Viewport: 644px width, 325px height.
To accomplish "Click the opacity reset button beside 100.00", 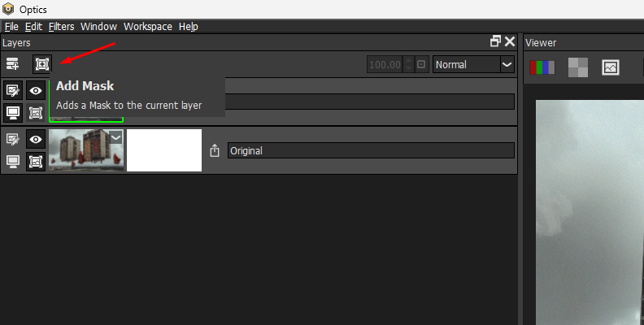I will (x=421, y=64).
